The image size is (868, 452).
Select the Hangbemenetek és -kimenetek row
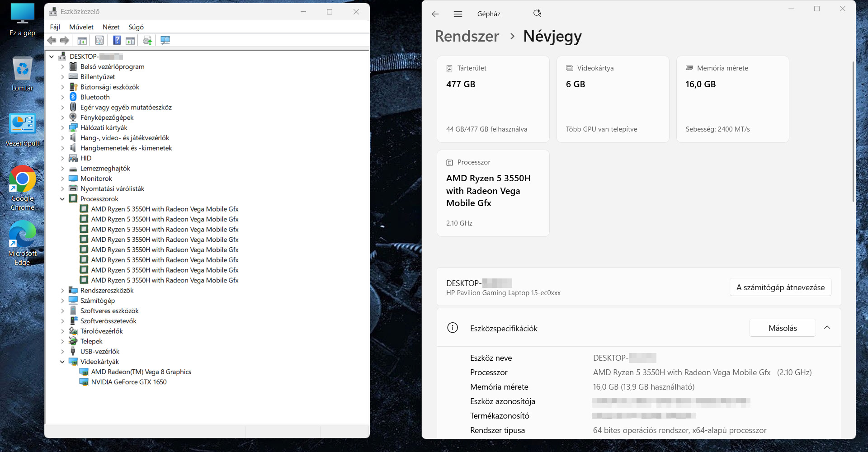[x=126, y=148]
